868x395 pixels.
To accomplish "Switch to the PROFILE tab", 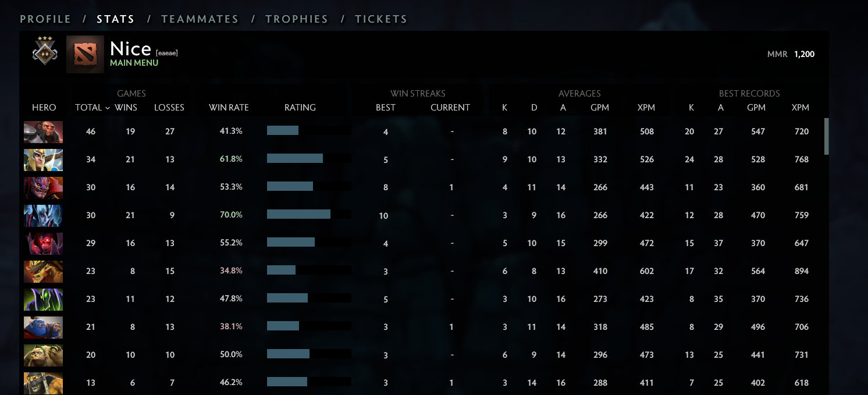I will pos(45,19).
